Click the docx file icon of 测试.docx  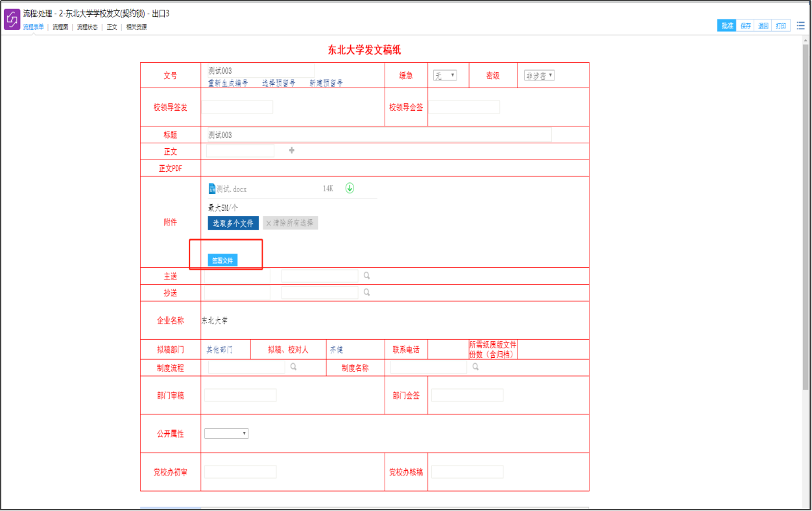tap(211, 189)
